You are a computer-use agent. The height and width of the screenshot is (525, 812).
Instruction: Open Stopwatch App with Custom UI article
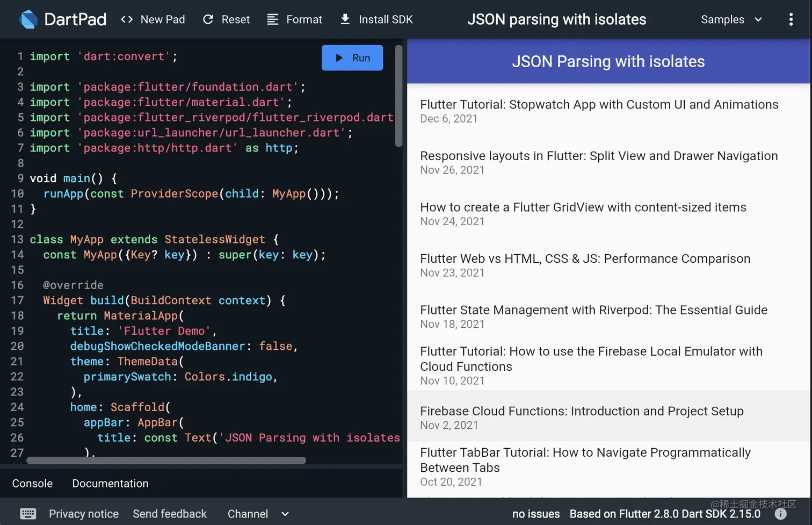click(x=608, y=111)
